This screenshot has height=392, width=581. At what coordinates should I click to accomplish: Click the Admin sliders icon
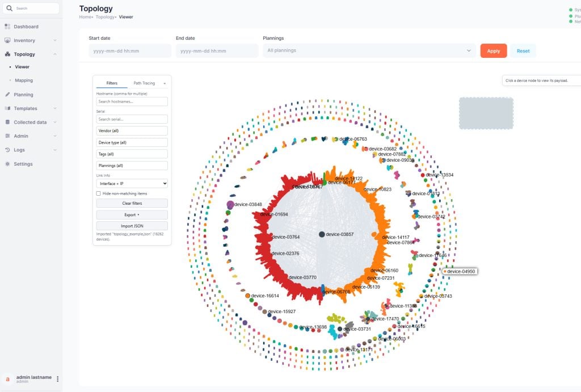pos(7,136)
